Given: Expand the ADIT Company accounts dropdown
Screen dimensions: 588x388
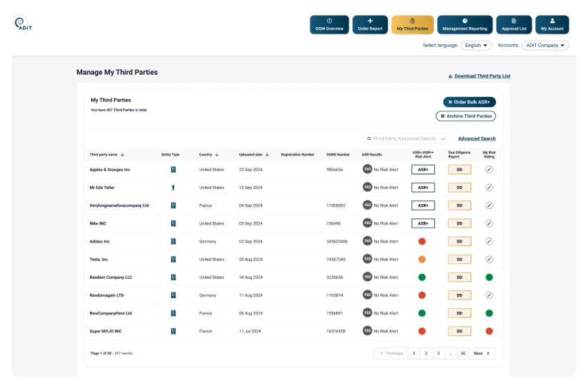Looking at the screenshot, I should click(544, 45).
